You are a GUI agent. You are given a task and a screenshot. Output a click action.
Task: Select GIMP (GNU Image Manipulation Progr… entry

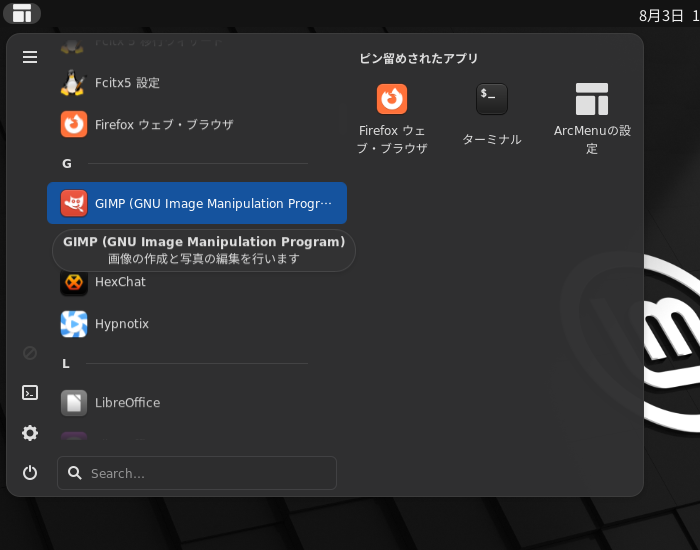pos(197,203)
